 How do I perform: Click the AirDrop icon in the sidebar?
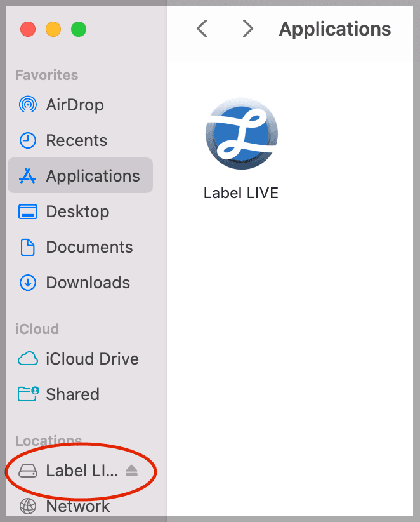click(27, 105)
